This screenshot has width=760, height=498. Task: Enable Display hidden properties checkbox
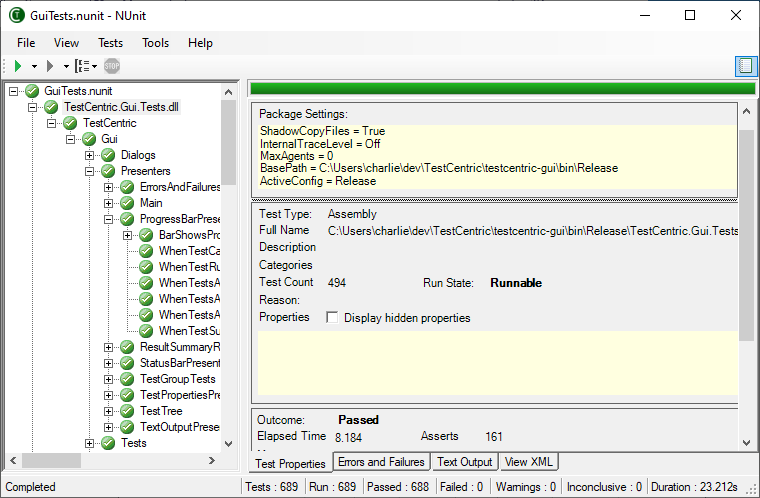tap(331, 318)
